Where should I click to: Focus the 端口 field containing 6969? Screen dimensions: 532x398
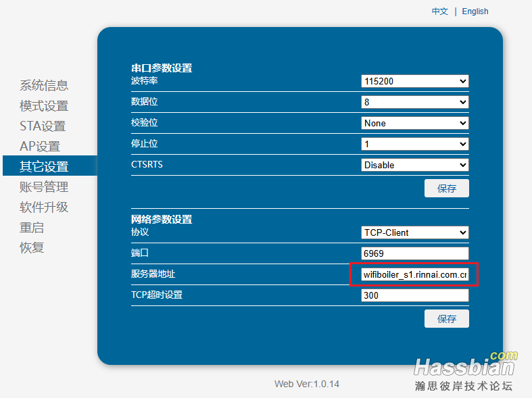point(415,253)
